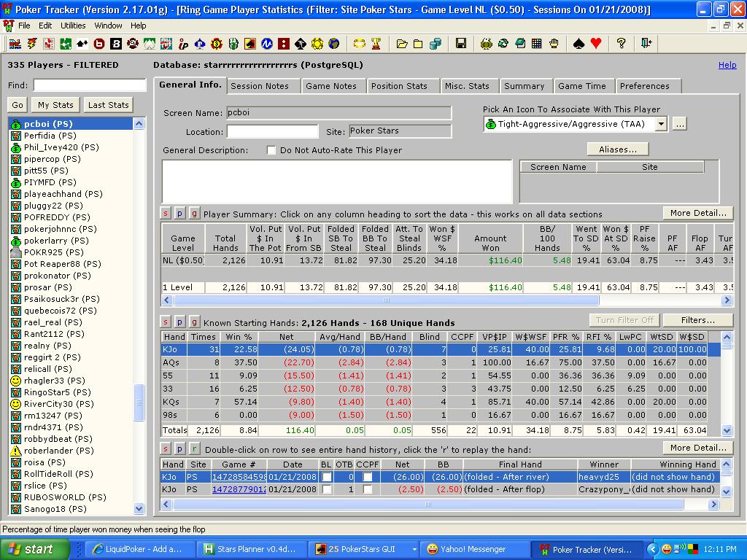This screenshot has width=747, height=560.
Task: Open the Window menu
Action: point(108,26)
